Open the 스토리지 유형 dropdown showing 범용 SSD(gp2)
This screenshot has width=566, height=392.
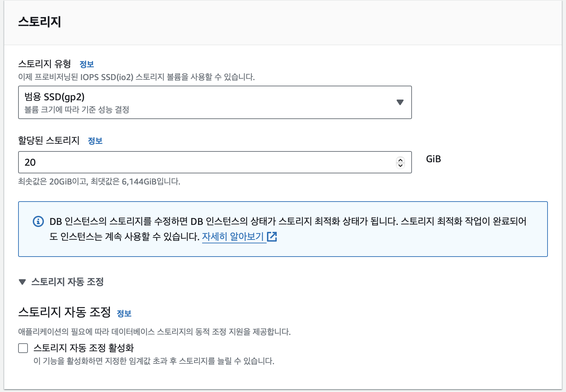[x=215, y=102]
